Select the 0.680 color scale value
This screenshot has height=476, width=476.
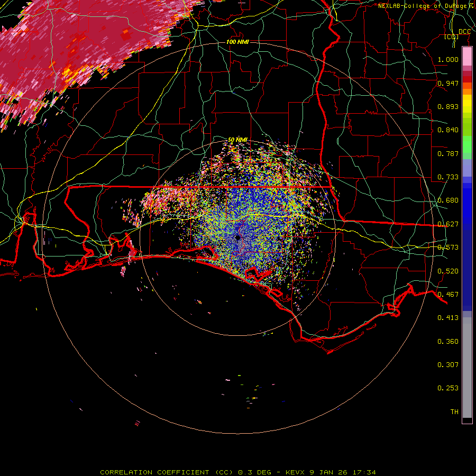[x=448, y=200]
